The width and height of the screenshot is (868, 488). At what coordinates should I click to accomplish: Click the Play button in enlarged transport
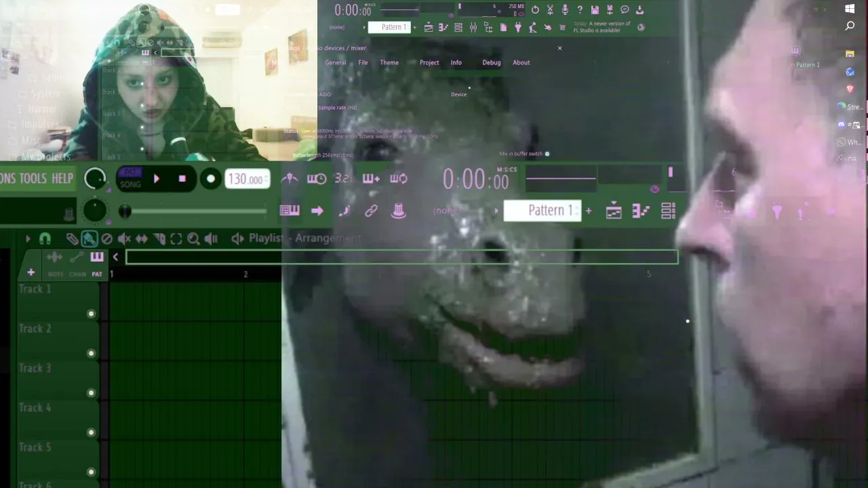tap(157, 179)
